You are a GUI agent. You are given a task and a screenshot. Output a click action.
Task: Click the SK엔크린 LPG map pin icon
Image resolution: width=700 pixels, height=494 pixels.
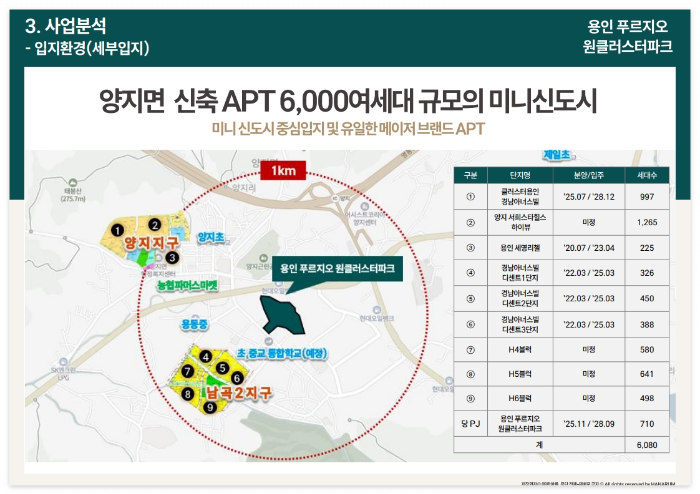pos(63,362)
